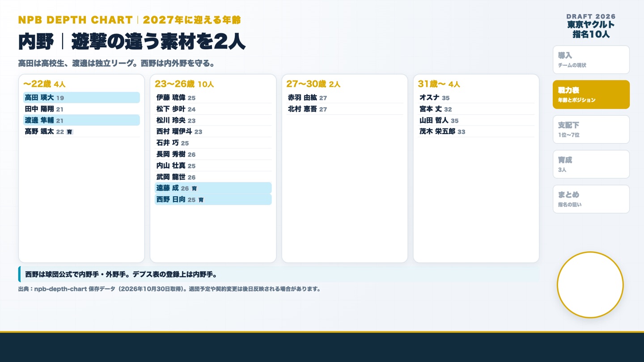This screenshot has height=362, width=644.
Task: Open the 導入 chapter card
Action: click(x=591, y=59)
